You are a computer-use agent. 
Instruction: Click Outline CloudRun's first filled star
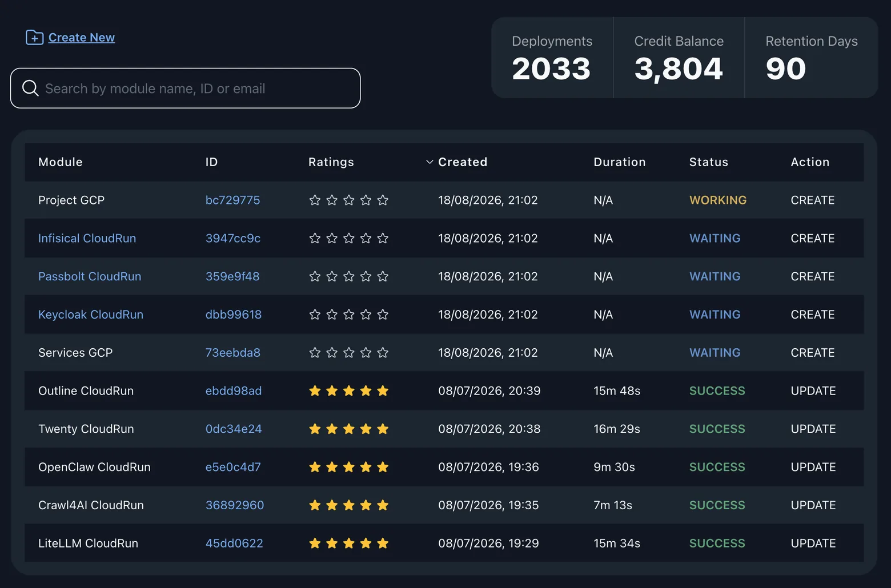pyautogui.click(x=315, y=390)
